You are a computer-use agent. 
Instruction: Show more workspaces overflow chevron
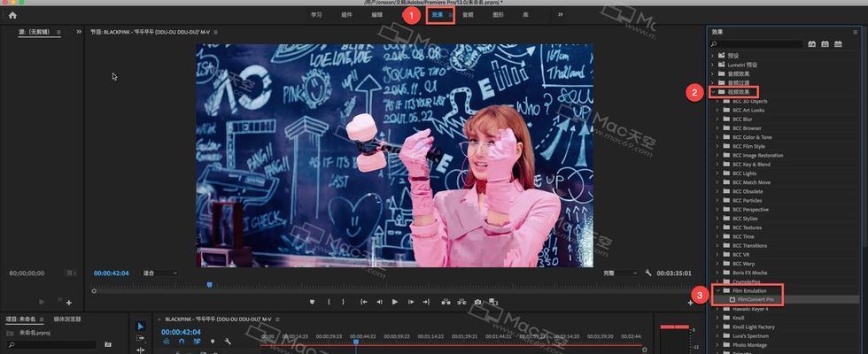(x=560, y=14)
